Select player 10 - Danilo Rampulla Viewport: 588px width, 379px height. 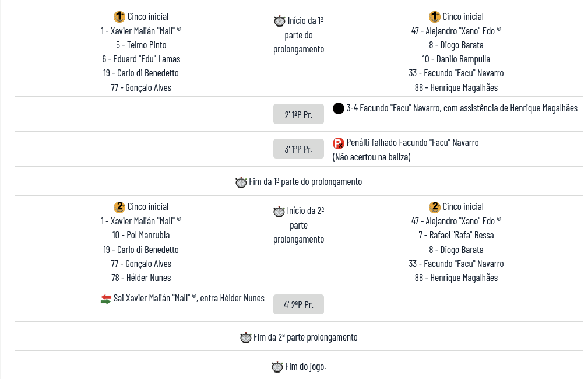[456, 59]
